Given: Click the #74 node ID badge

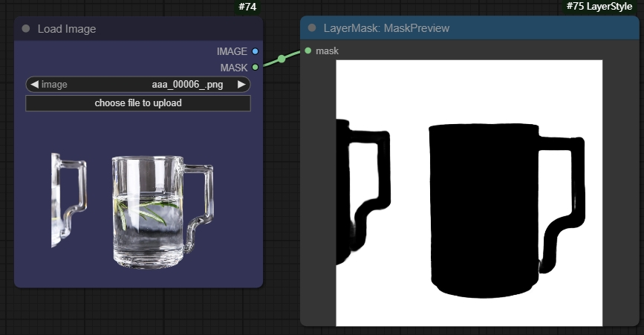Looking at the screenshot, I should (247, 7).
